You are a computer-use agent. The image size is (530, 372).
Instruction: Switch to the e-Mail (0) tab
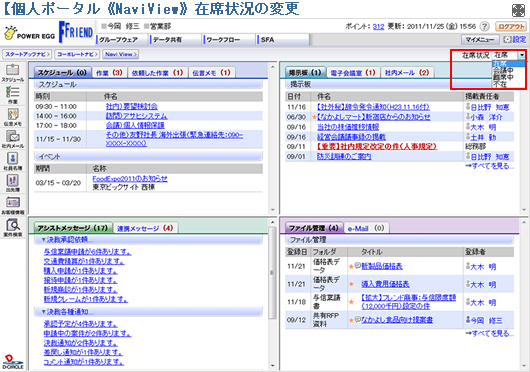pyautogui.click(x=366, y=228)
